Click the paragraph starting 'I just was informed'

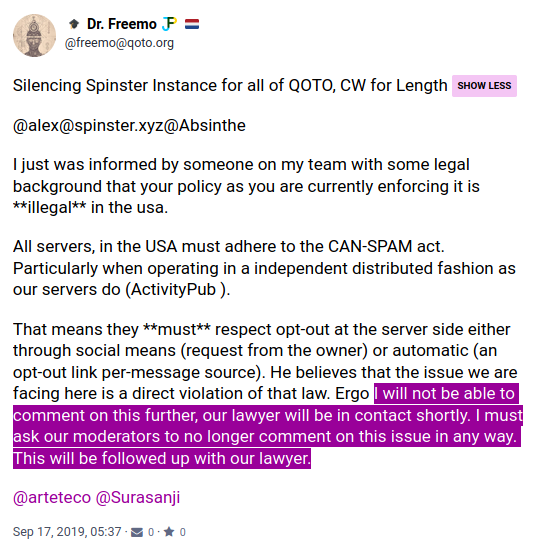coord(246,186)
